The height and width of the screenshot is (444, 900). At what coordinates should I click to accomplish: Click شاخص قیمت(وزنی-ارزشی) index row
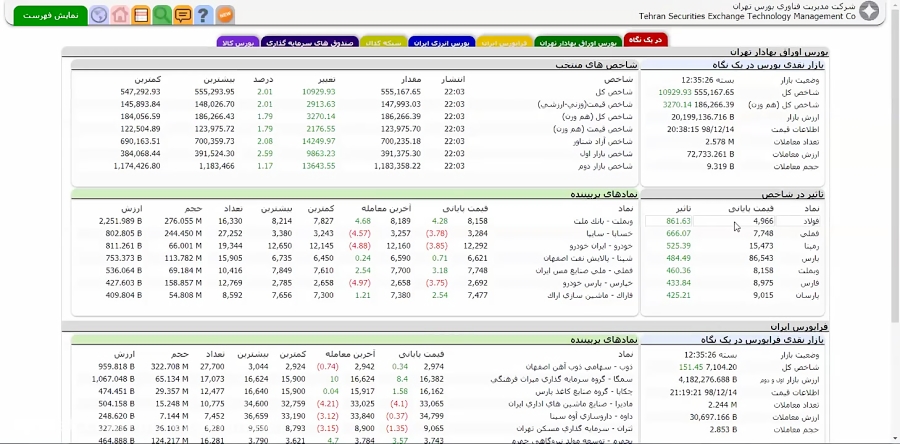coord(354,104)
